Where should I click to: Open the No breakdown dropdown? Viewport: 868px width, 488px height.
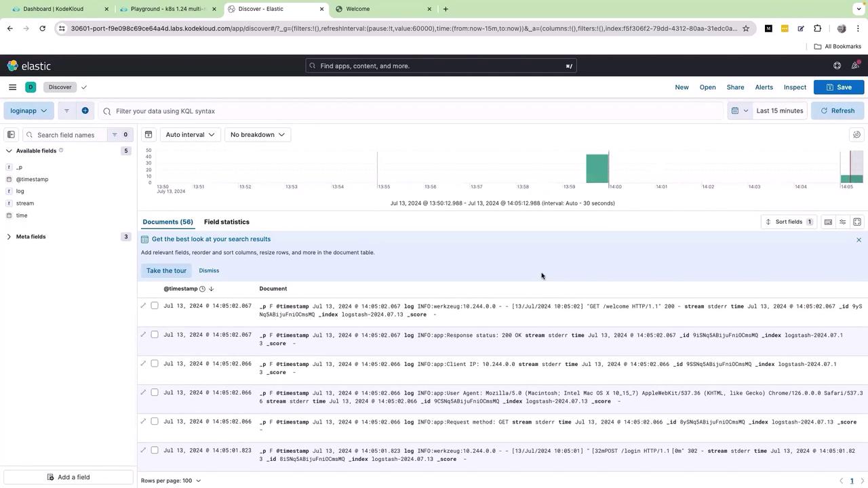point(258,134)
